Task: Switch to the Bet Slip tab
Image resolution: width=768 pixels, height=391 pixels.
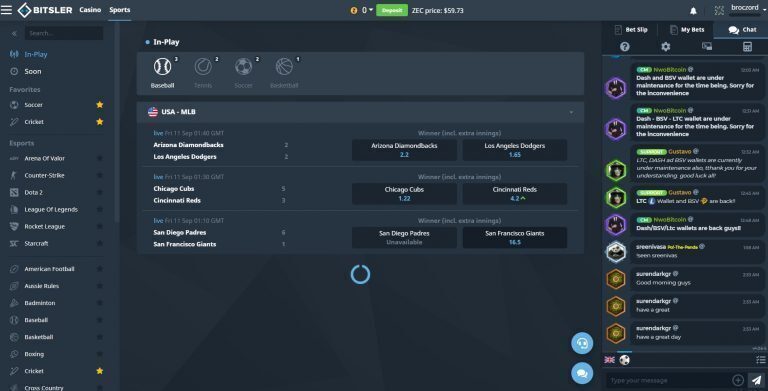Action: (x=631, y=29)
